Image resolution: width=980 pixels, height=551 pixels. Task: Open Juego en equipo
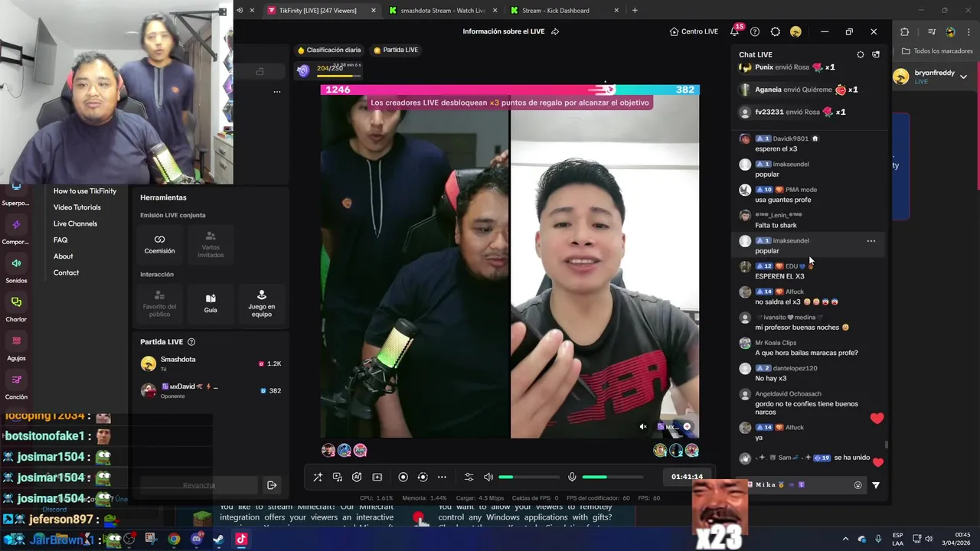[262, 304]
